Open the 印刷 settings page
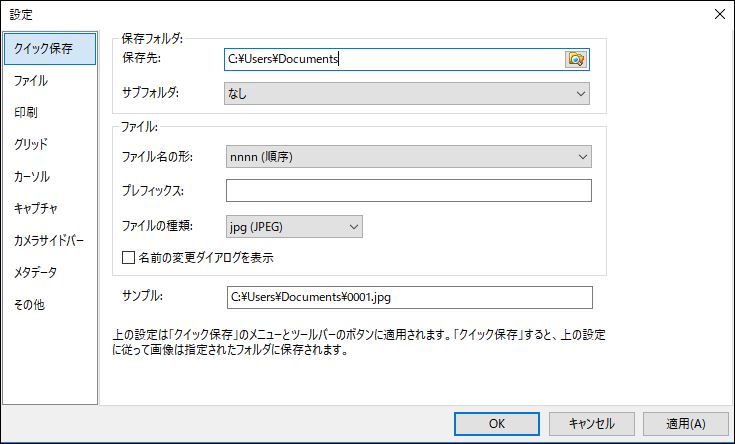Screen dimensions: 735x444 [x=26, y=113]
